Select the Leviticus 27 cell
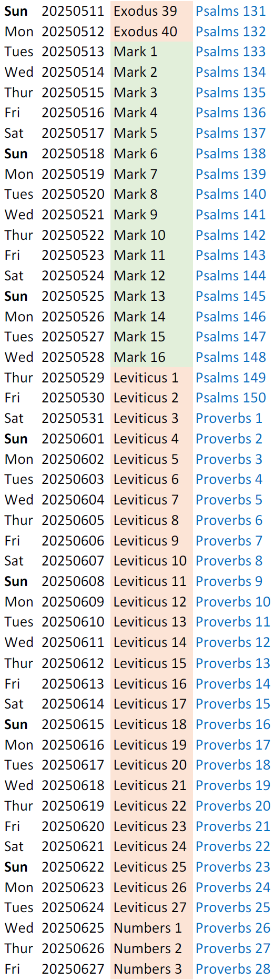Viewport: 274px width, 980px height. 151,907
